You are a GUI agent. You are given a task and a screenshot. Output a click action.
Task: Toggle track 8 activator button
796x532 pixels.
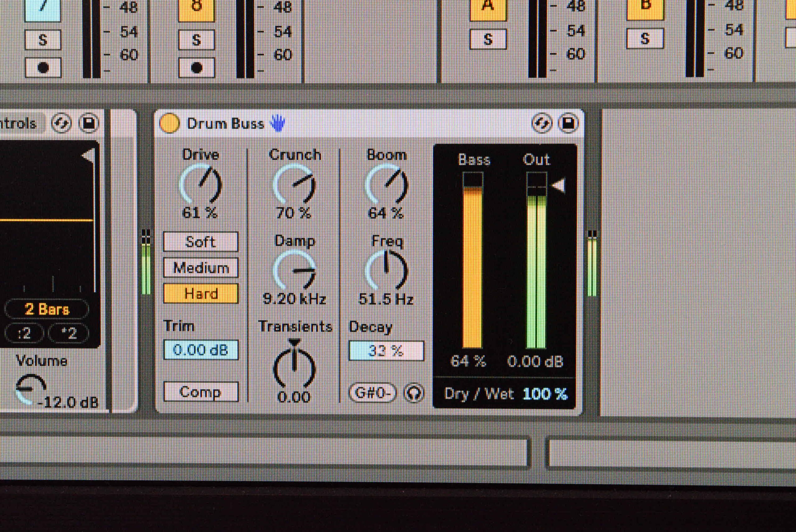click(197, 10)
